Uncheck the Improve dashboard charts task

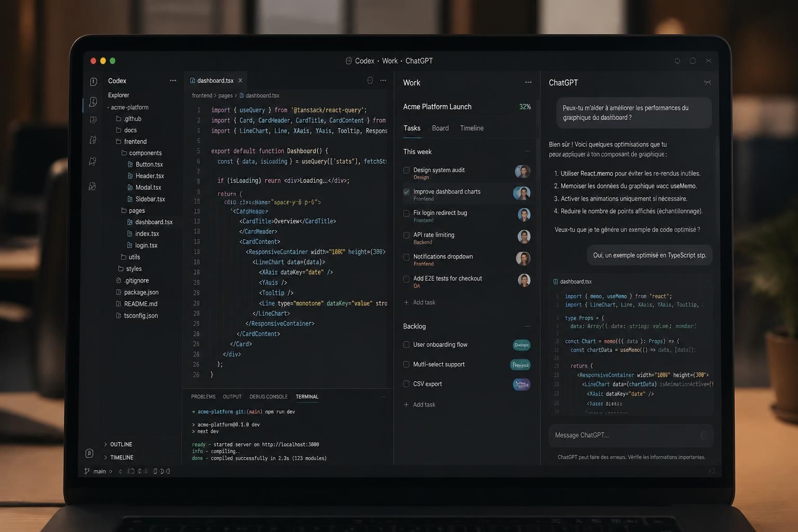(x=406, y=192)
